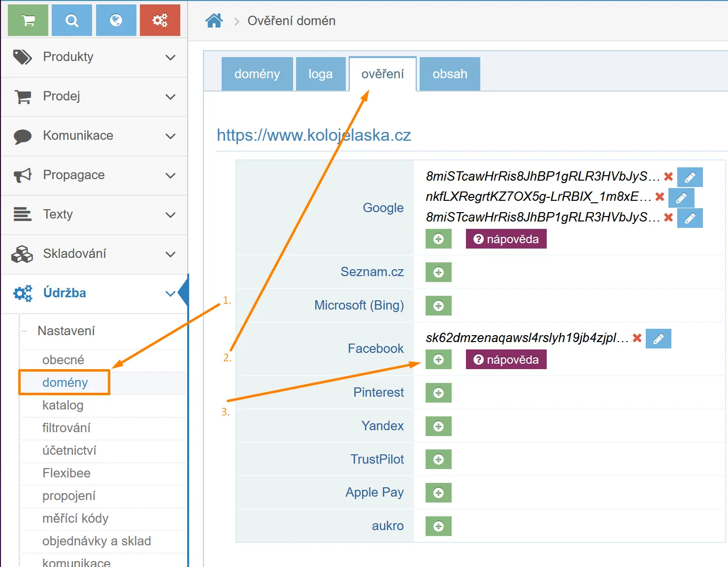Open Google nápověda help button
Screen dimensions: 728x567
[x=506, y=239]
